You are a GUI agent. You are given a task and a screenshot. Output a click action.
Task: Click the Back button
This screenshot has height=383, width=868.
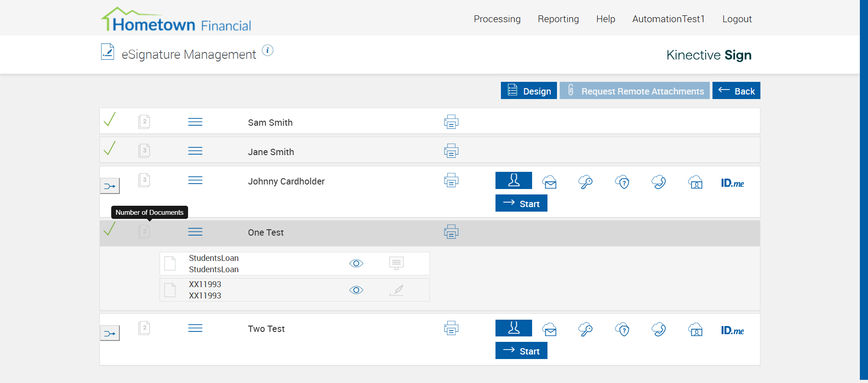(x=736, y=91)
